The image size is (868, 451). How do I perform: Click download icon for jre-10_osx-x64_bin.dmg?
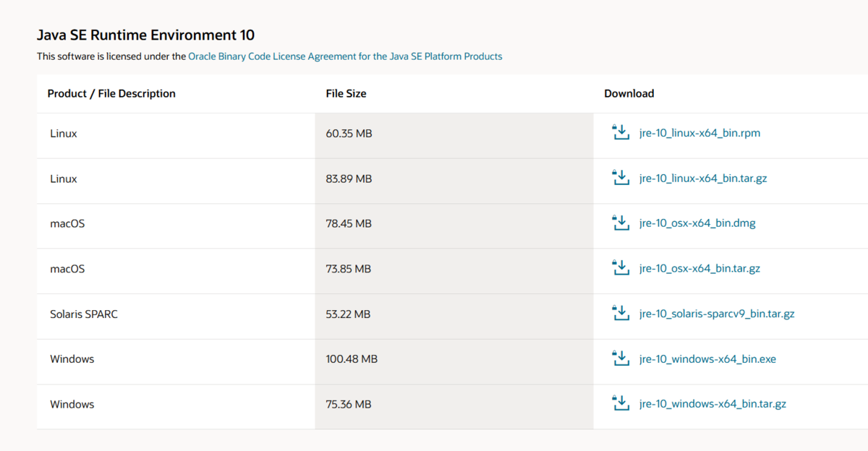[x=621, y=223]
